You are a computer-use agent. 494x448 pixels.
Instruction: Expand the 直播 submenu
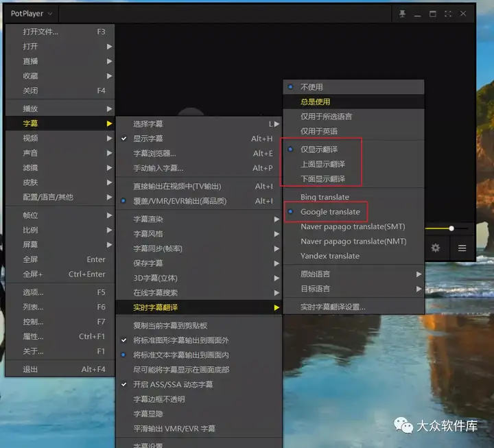(60, 61)
